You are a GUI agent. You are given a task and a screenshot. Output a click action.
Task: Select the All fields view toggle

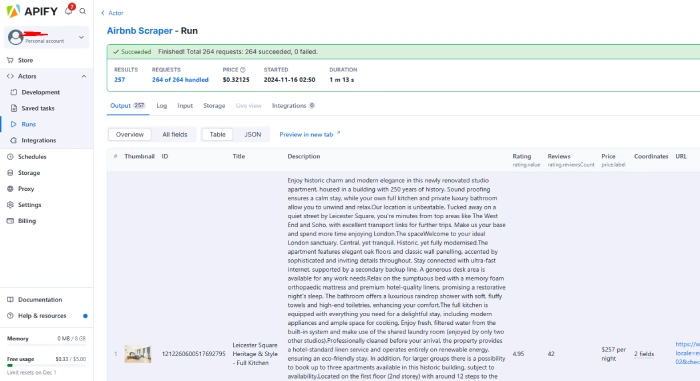point(175,134)
